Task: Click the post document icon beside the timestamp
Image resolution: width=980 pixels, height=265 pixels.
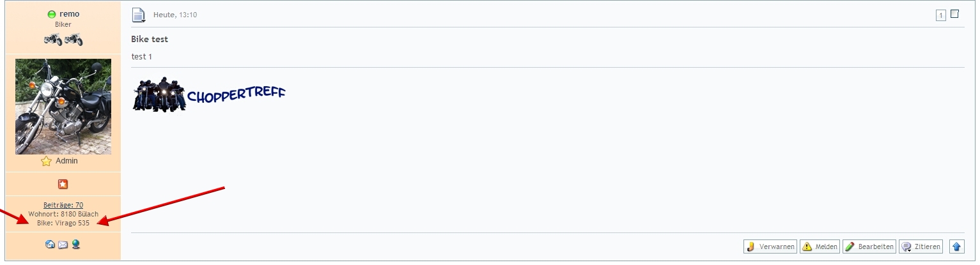Action: point(139,15)
